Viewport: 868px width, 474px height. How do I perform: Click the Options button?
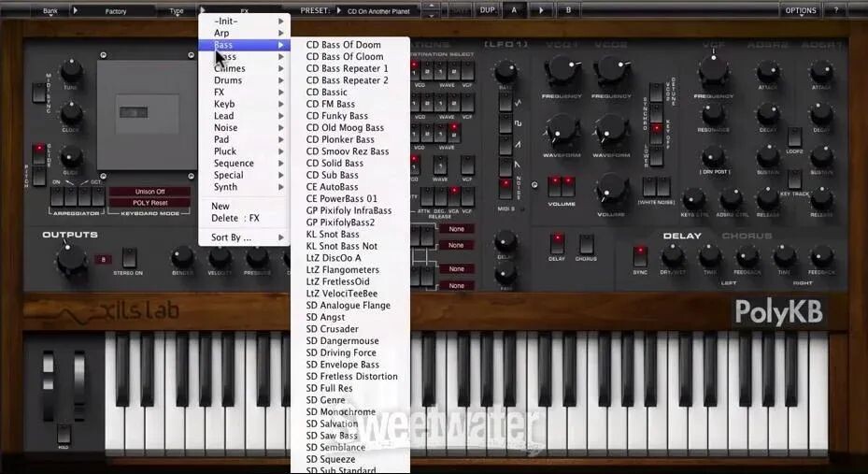[801, 10]
